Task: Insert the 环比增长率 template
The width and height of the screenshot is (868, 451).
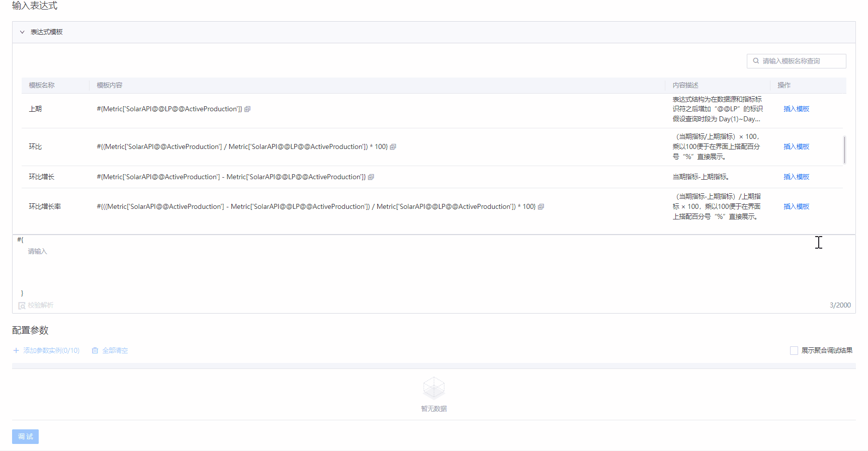Action: (796, 207)
